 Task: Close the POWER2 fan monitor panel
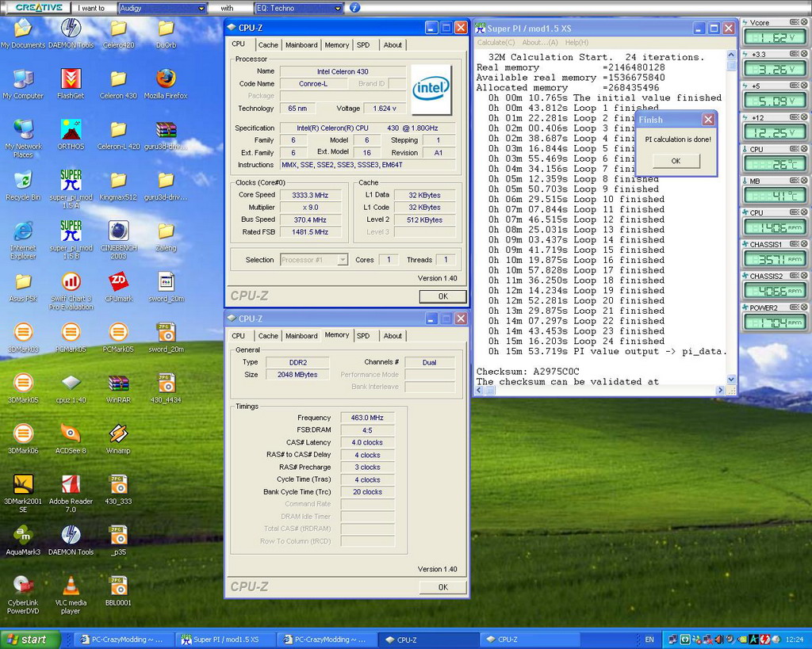(x=804, y=307)
